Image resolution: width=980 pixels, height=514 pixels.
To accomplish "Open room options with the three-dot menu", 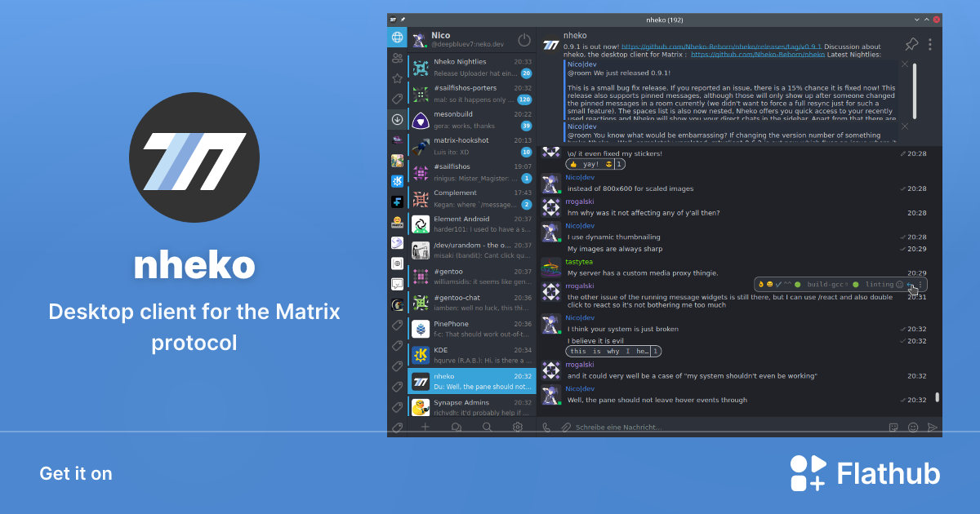I will (x=930, y=44).
